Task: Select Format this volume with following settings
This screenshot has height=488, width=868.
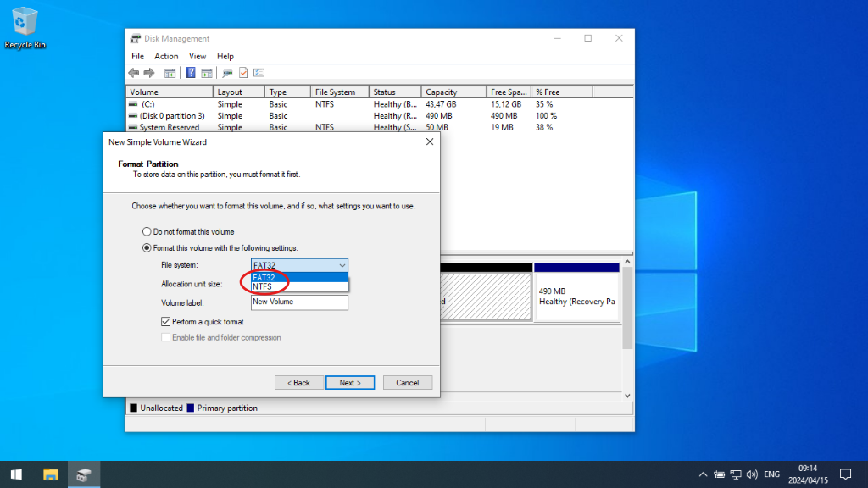Action: click(x=146, y=247)
